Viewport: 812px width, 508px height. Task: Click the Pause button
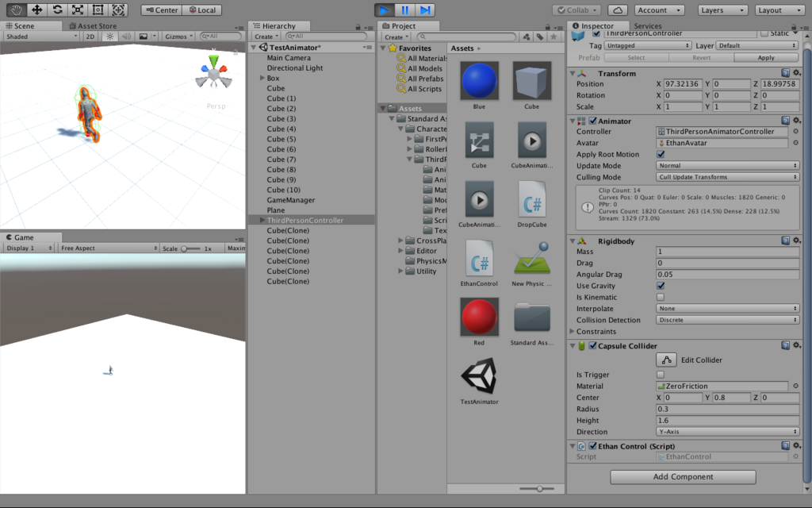point(404,10)
